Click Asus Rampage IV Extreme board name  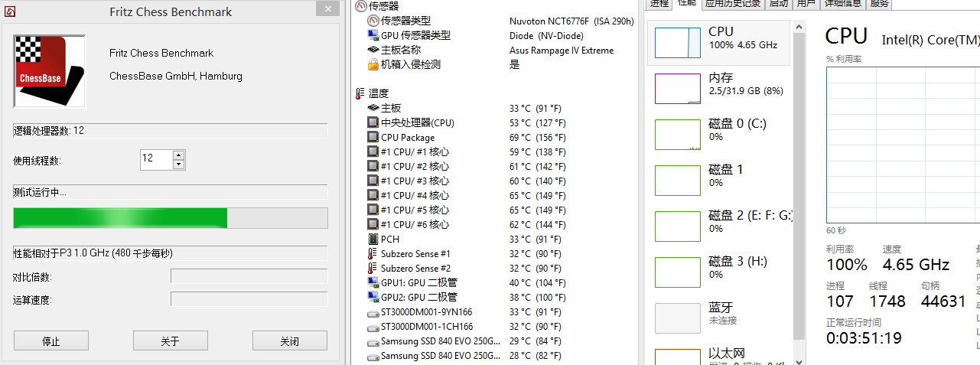[562, 51]
